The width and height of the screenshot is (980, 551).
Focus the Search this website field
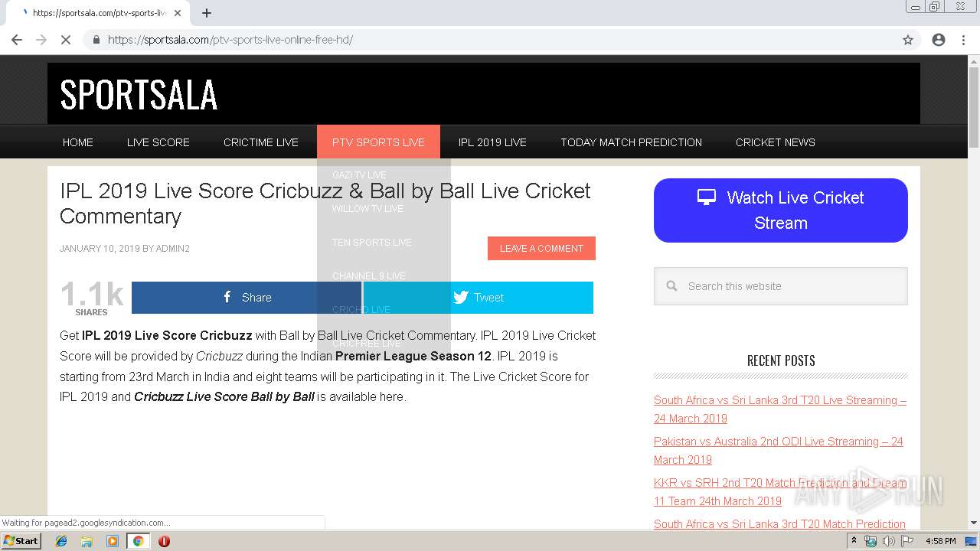click(x=781, y=286)
